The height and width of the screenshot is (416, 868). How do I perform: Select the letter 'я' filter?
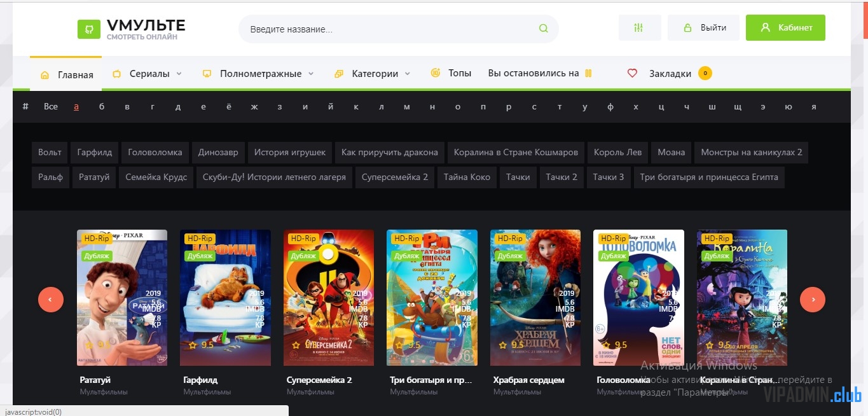click(813, 106)
